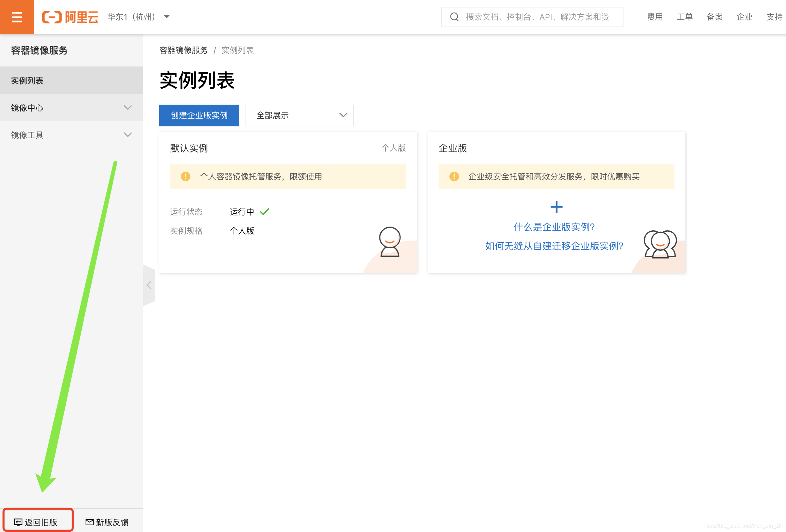Screen dimensions: 786x532
Task: Click the Aliyun home logo icon
Action: (x=52, y=17)
